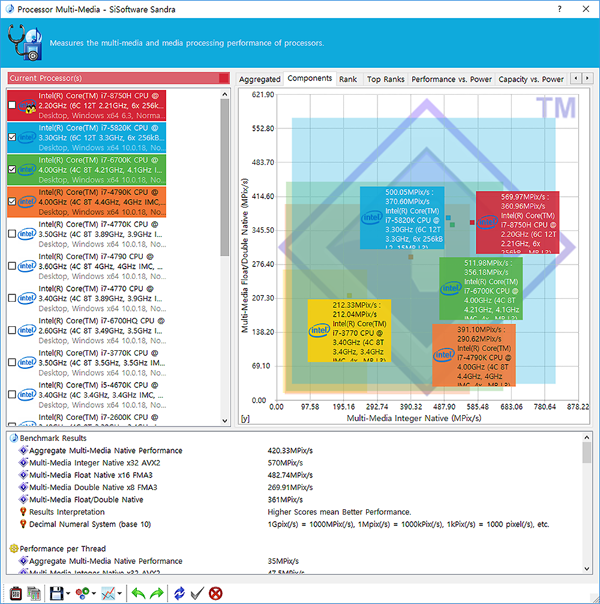Select the red i7-8750H chart label box
The width and height of the screenshot is (600, 604).
point(518,222)
